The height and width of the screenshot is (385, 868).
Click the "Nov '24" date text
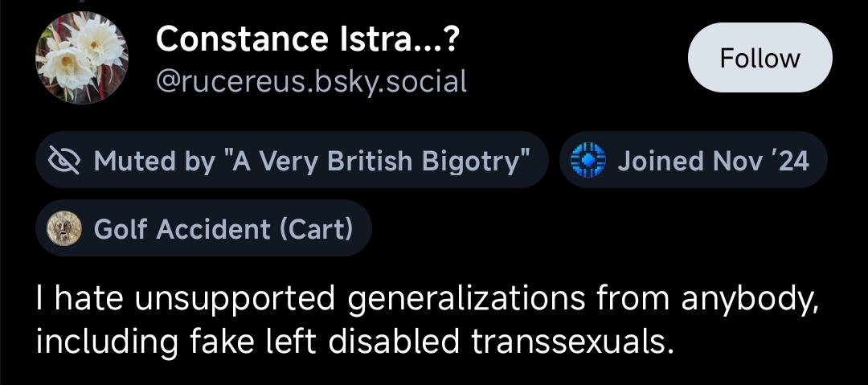[760, 161]
